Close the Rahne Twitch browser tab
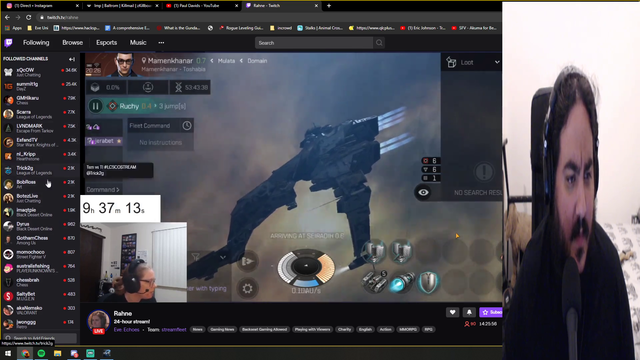640x360 pixels. tap(316, 6)
